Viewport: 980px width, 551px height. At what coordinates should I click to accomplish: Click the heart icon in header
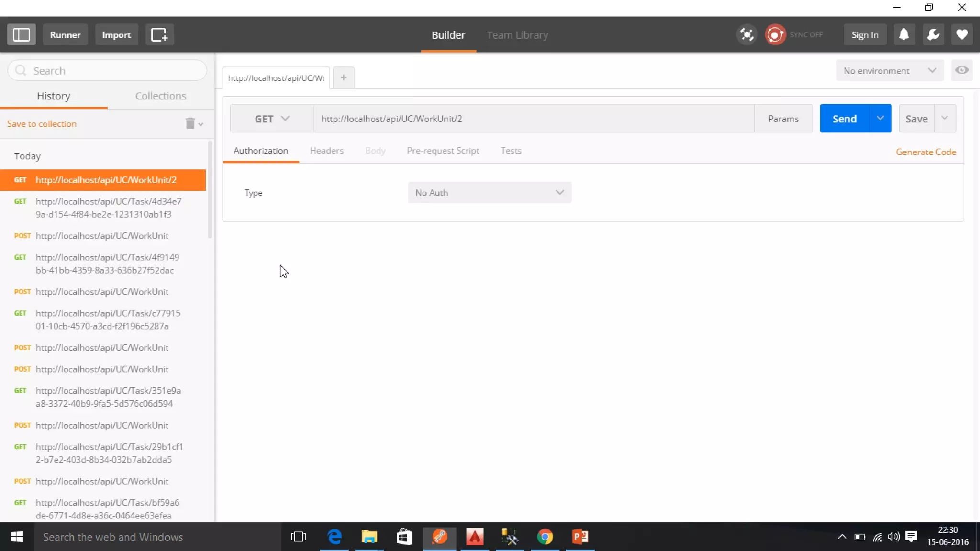tap(962, 34)
